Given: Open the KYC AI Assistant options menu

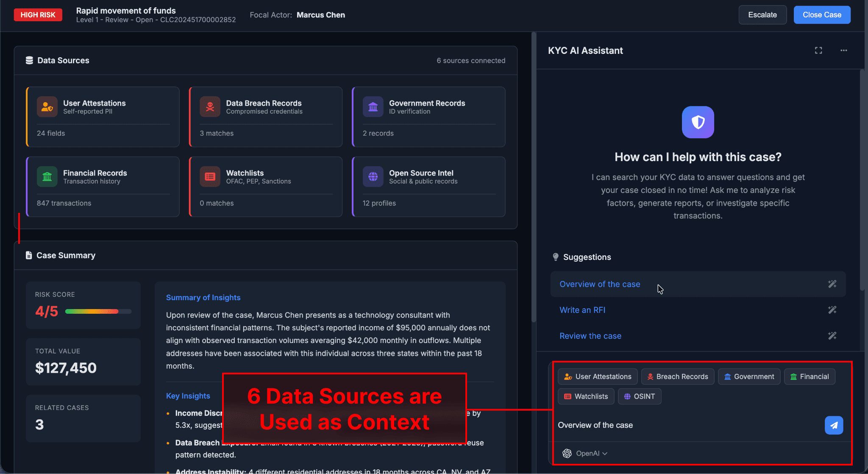Looking at the screenshot, I should click(x=843, y=50).
